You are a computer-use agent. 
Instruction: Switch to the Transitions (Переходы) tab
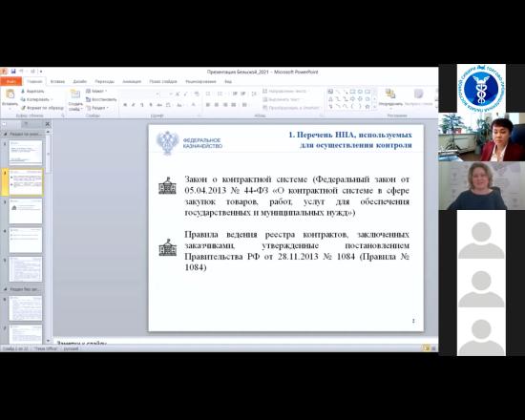[104, 81]
